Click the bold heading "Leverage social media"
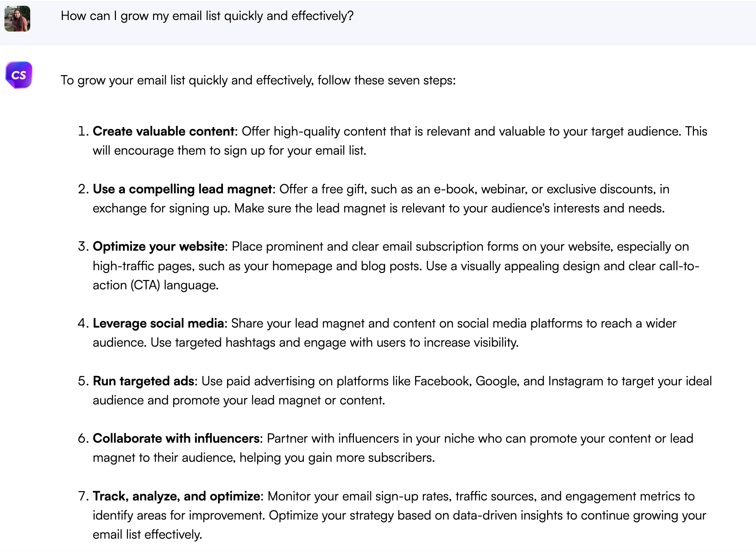Image resolution: width=756 pixels, height=552 pixels. 158,324
